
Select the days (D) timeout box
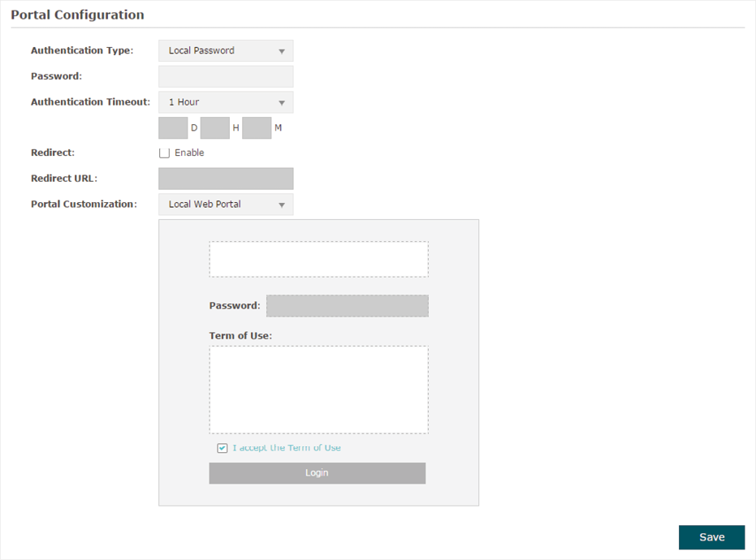tap(173, 127)
